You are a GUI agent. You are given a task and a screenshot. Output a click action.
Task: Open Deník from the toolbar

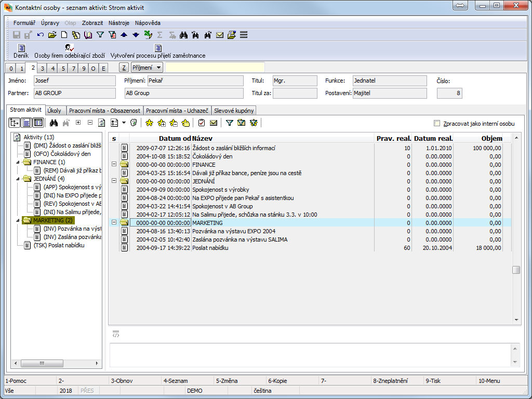21,51
